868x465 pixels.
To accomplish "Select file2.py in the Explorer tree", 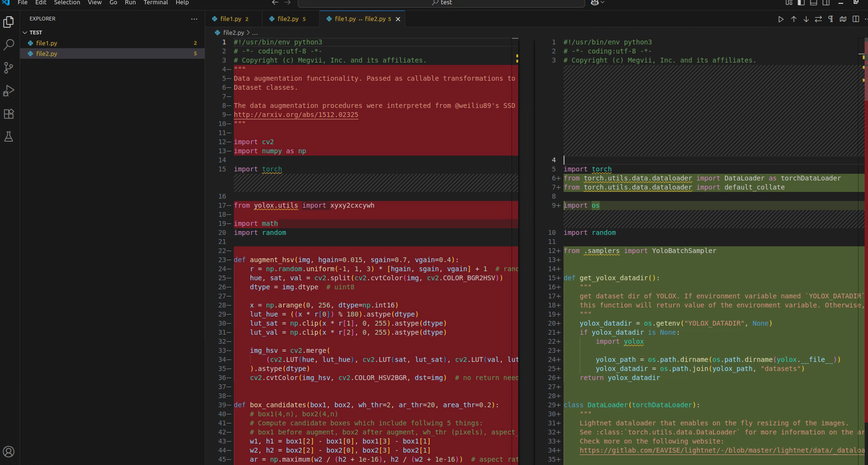I will [x=112, y=53].
